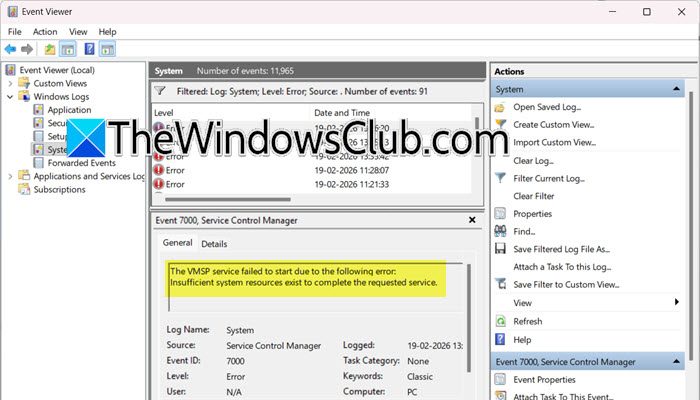Click the Help icon in Actions pane
This screenshot has height=400, width=700.
[500, 339]
